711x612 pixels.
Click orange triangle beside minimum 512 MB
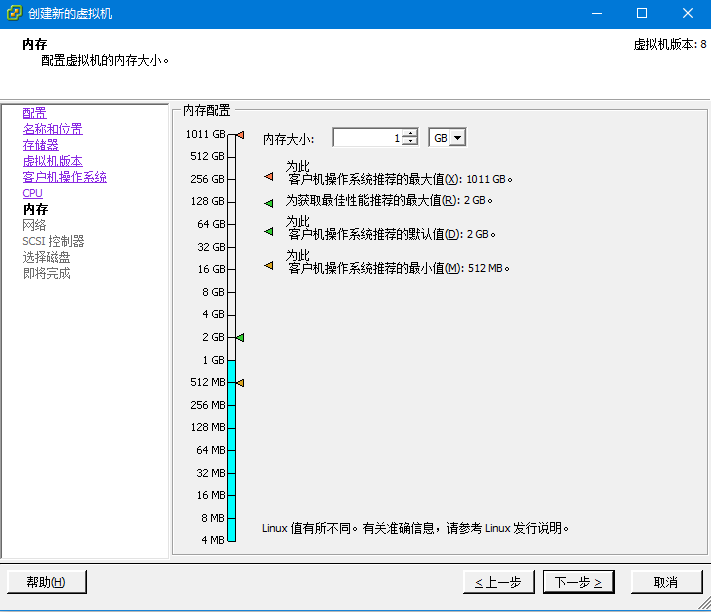coord(269,265)
